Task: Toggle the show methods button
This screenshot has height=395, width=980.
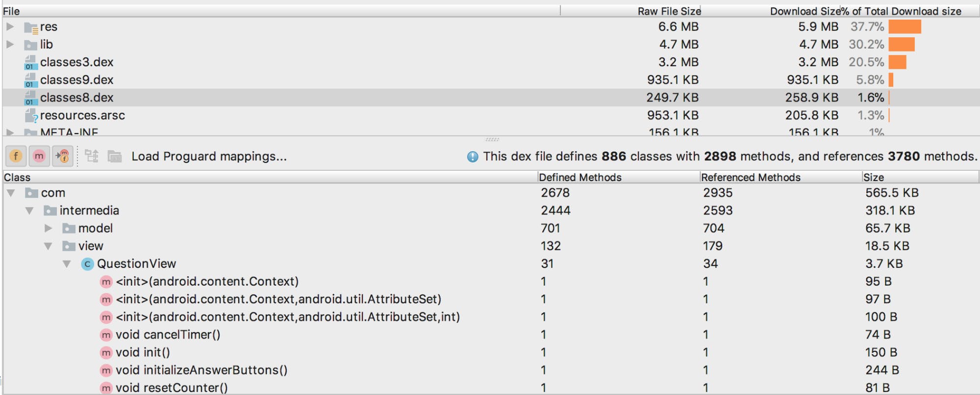Action: pos(39,156)
